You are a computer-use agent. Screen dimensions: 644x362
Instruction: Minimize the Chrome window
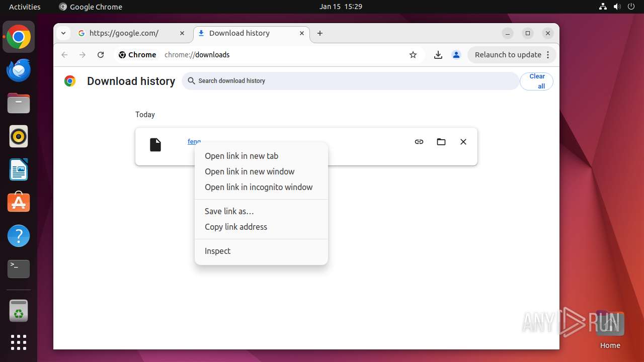point(508,33)
